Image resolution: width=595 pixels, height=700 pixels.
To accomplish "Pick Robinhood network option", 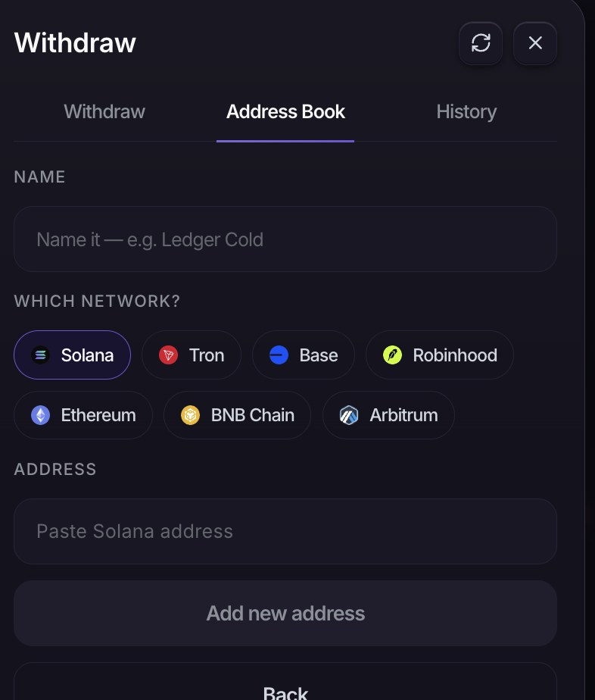I will point(440,355).
